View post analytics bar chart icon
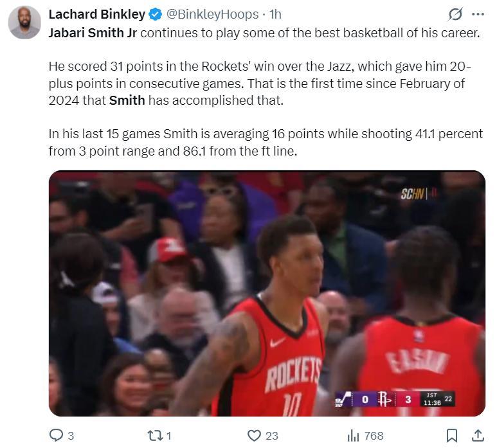Viewport: 497px width, 448px height. pyautogui.click(x=353, y=436)
